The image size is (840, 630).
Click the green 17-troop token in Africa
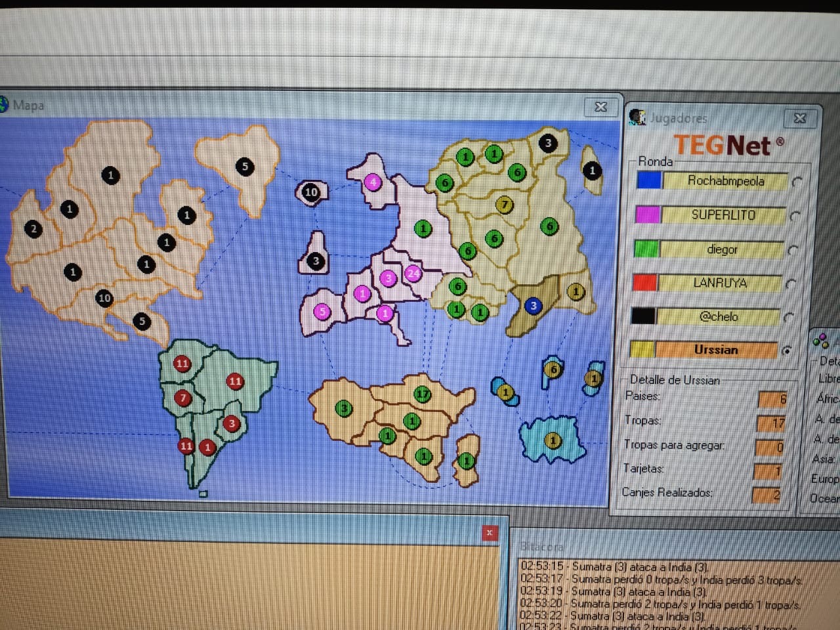423,394
